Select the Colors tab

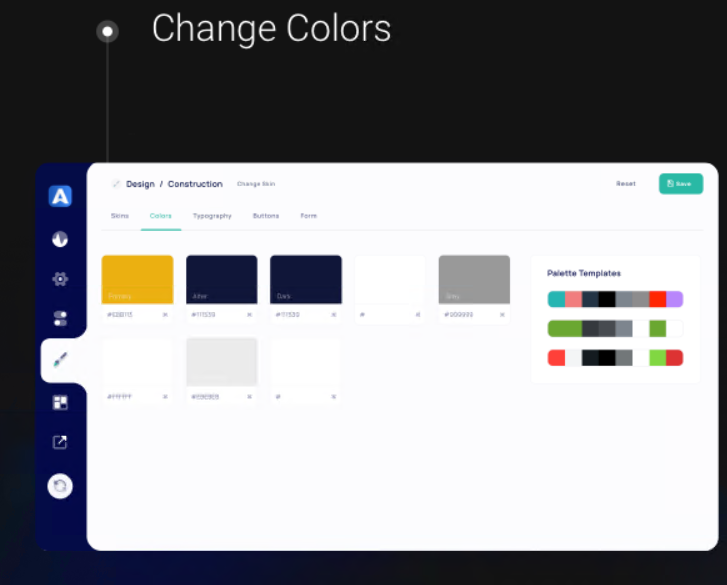click(x=160, y=216)
